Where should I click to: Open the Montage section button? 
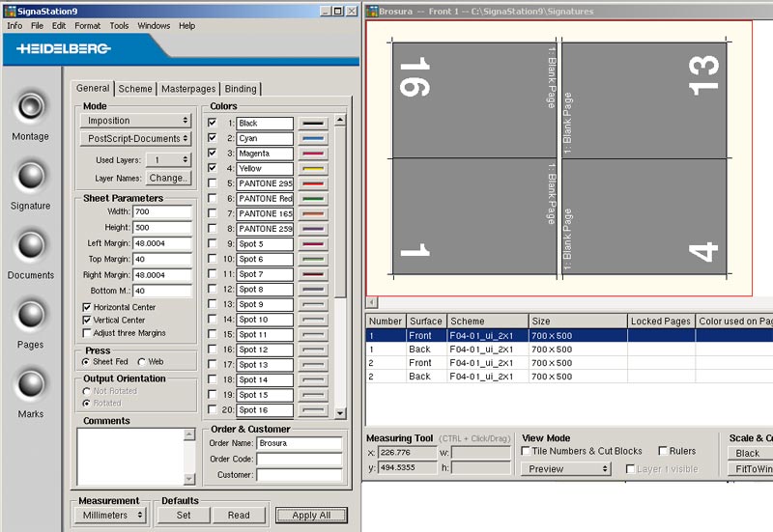(x=31, y=107)
